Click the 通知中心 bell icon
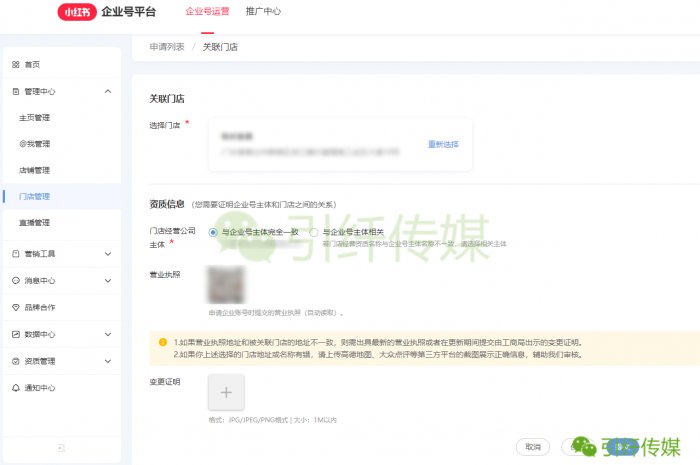The image size is (700, 465). click(x=15, y=388)
